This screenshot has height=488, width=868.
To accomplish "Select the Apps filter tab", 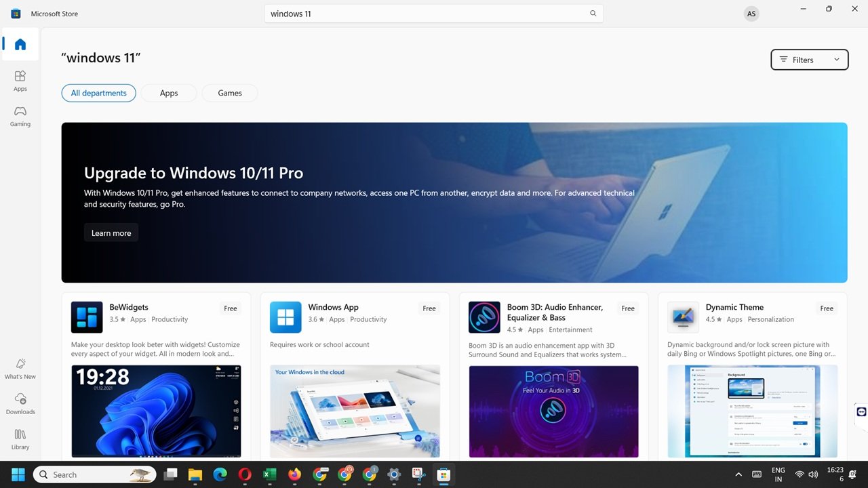I will 169,93.
